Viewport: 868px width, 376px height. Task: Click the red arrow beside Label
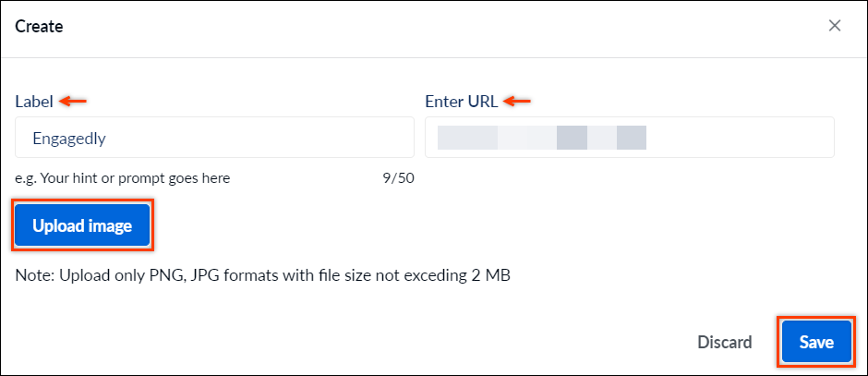coord(74,102)
